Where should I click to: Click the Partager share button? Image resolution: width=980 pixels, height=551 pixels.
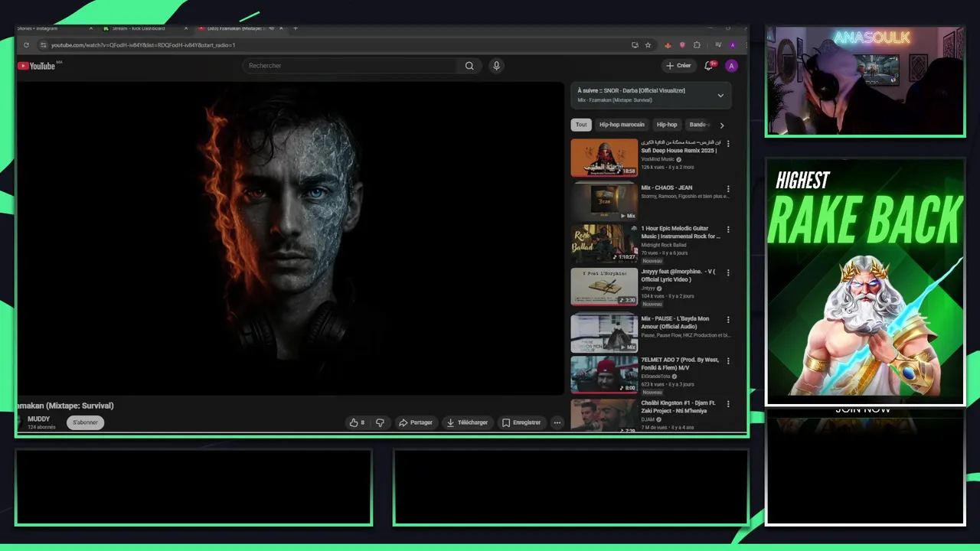(416, 422)
